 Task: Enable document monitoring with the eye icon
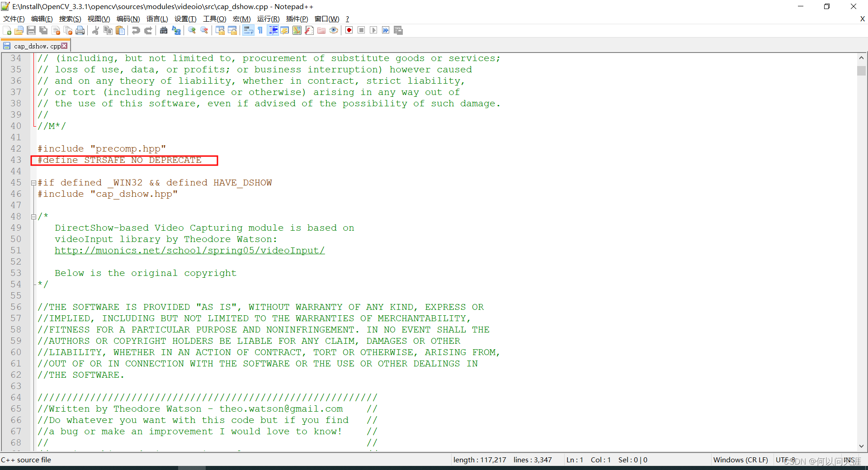[x=334, y=30]
